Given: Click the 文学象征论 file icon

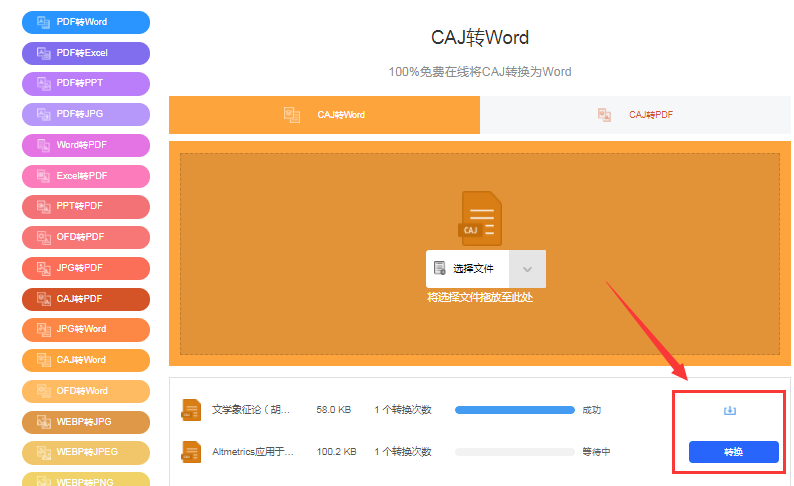Looking at the screenshot, I should point(191,410).
